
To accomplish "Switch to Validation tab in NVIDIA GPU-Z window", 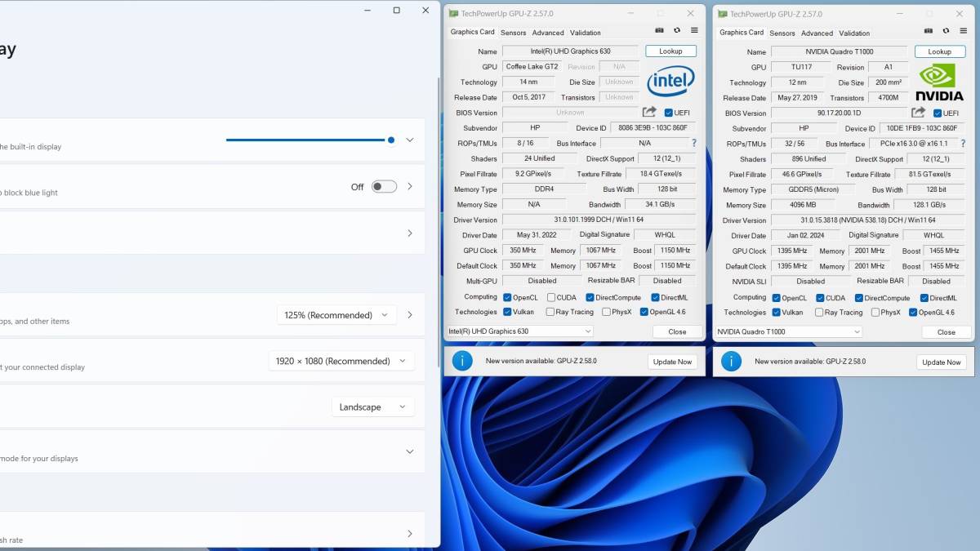I will point(854,33).
